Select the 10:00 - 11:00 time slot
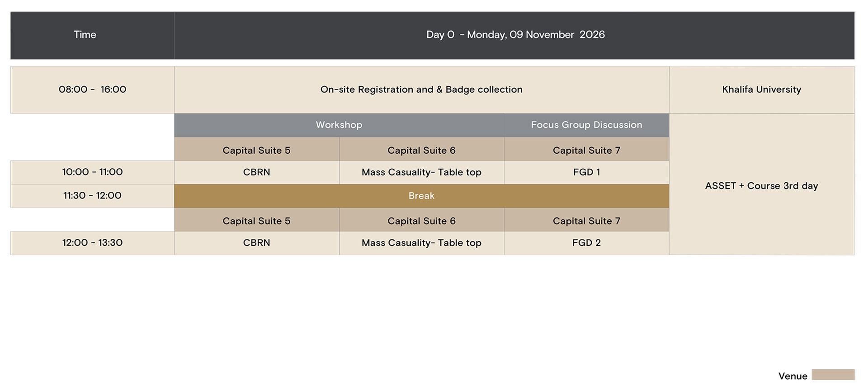 (x=92, y=172)
